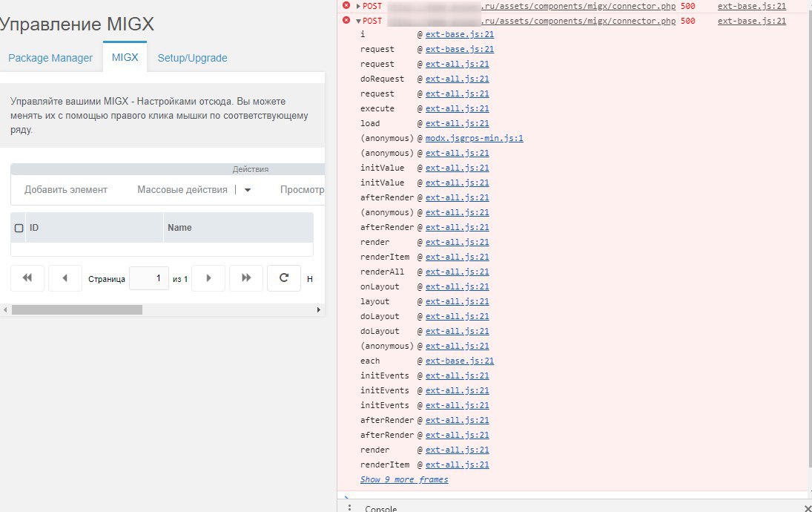Open source link right of first POST error

751,6
